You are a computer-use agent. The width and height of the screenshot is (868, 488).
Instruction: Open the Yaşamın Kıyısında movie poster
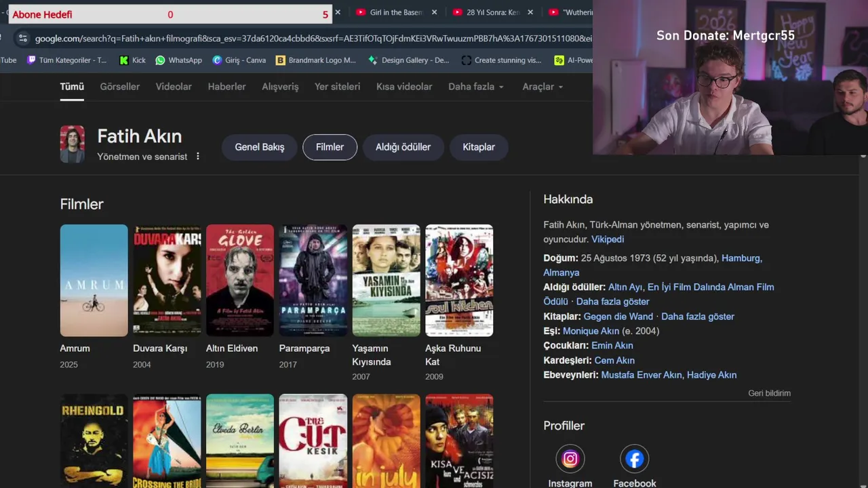pyautogui.click(x=386, y=281)
